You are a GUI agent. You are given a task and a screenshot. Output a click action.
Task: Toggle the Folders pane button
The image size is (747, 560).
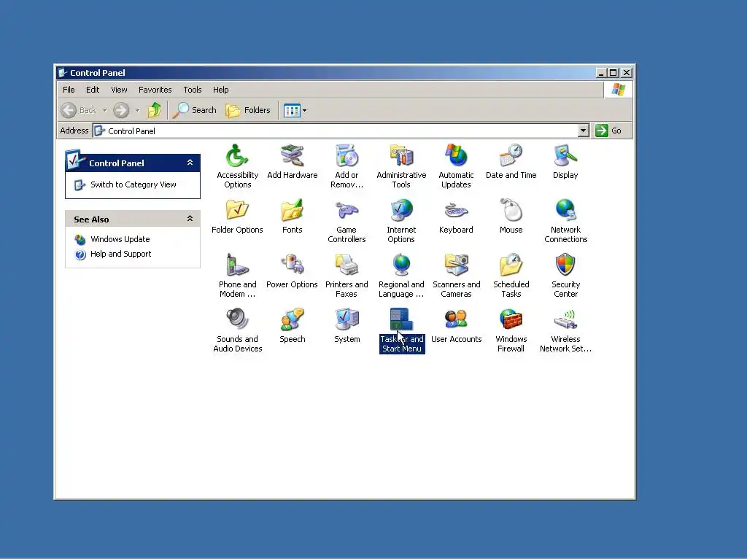tap(248, 111)
